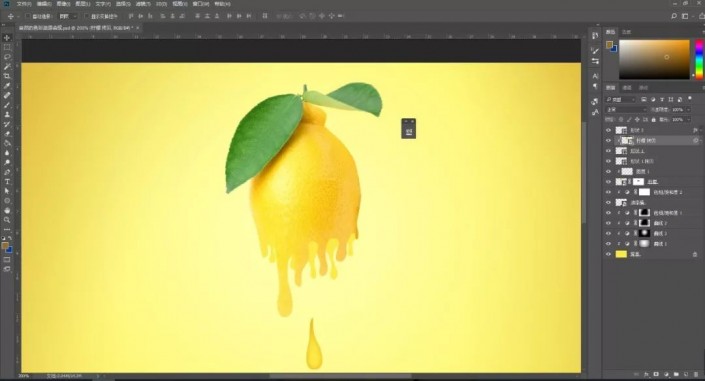705x381 pixels.
Task: Click inside the color picker field
Action: click(x=654, y=59)
